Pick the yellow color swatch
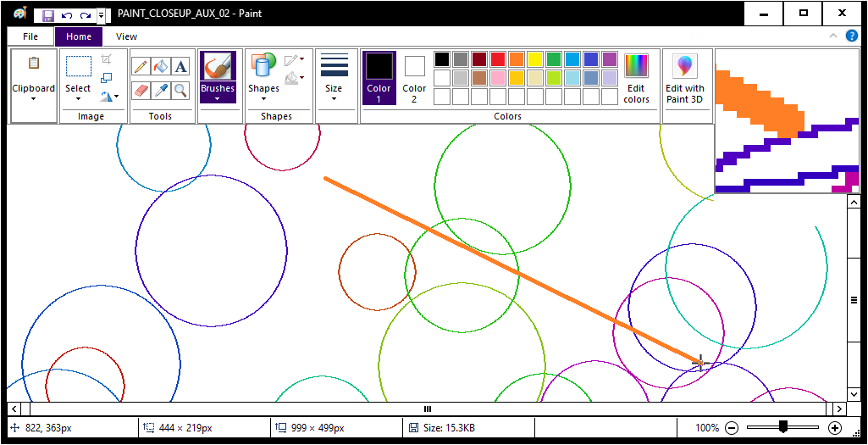868x445 pixels. pos(534,58)
